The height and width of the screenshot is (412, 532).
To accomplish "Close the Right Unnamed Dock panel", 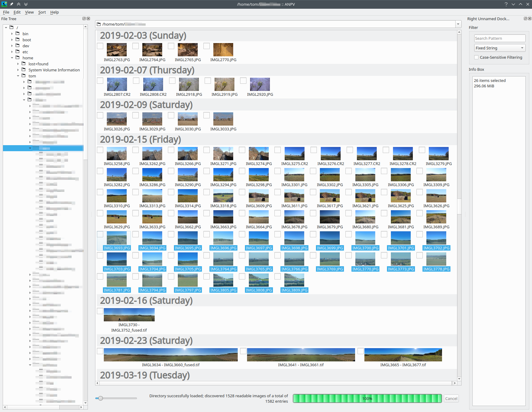I will [530, 19].
